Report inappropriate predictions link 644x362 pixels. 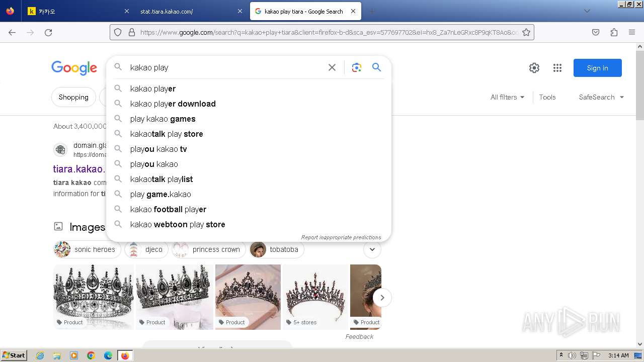341,237
